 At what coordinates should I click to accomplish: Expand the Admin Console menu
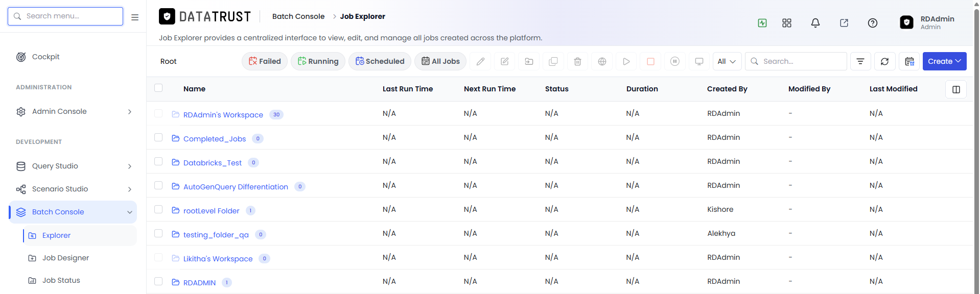[x=130, y=112]
